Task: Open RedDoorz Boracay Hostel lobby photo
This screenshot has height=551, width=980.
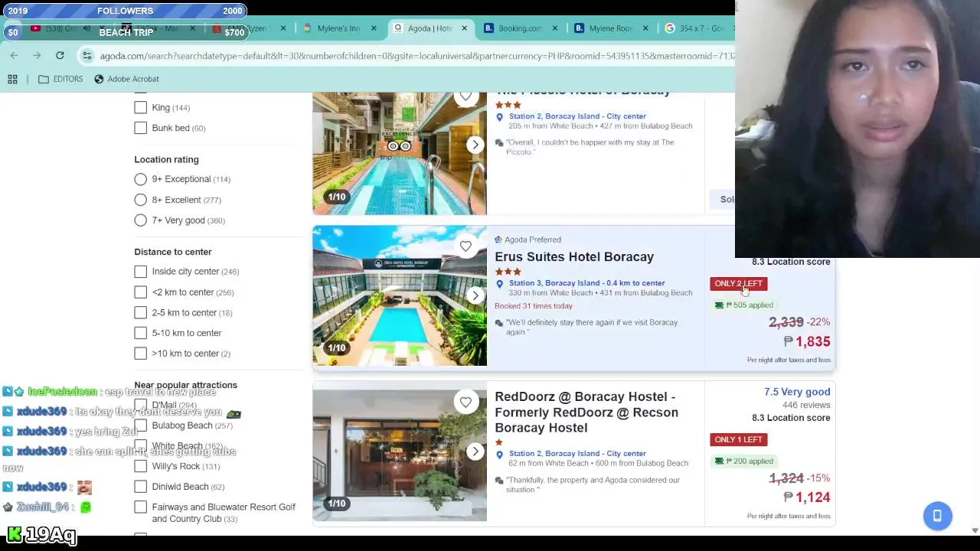Action: coord(399,452)
